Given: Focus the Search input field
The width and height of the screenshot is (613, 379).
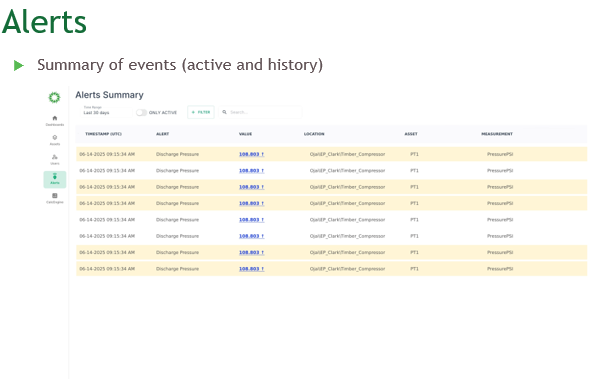Looking at the screenshot, I should click(x=260, y=112).
